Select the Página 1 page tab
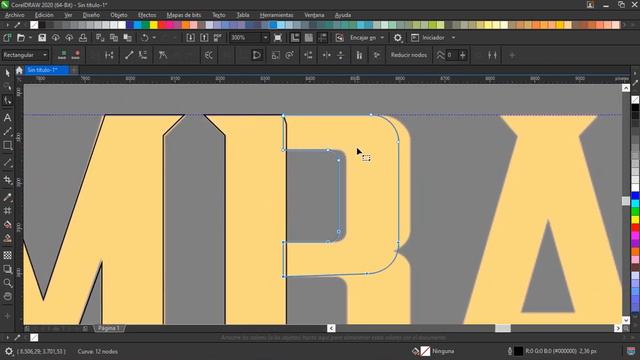The height and width of the screenshot is (360, 640). pyautogui.click(x=109, y=328)
